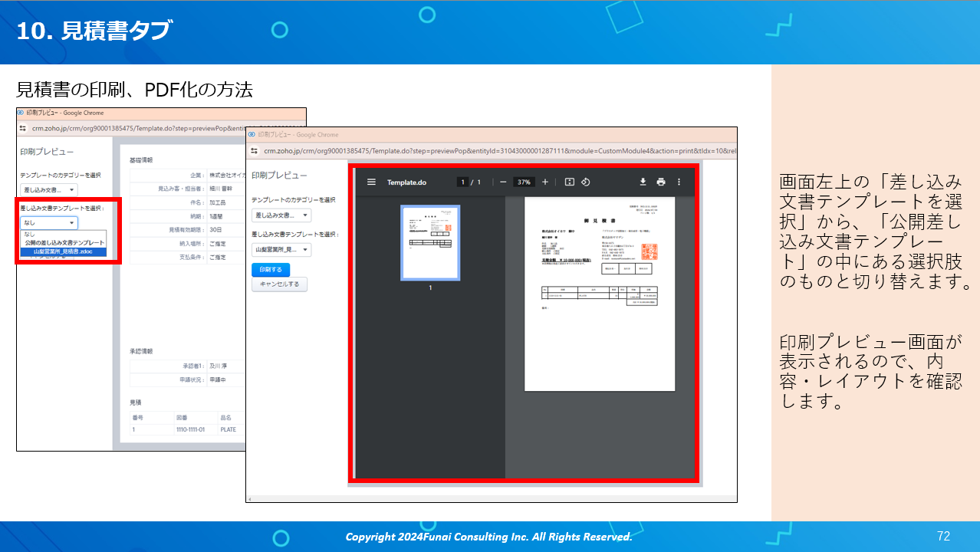980x552 pixels.
Task: Select the page 1 thumbnail in PDF sidebar
Action: [430, 242]
